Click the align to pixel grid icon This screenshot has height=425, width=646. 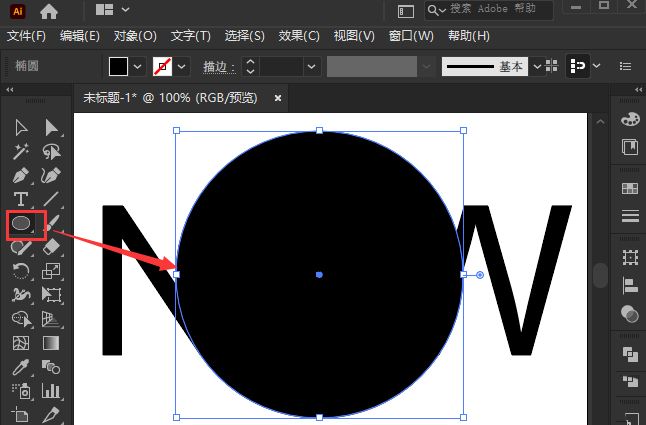(x=552, y=66)
